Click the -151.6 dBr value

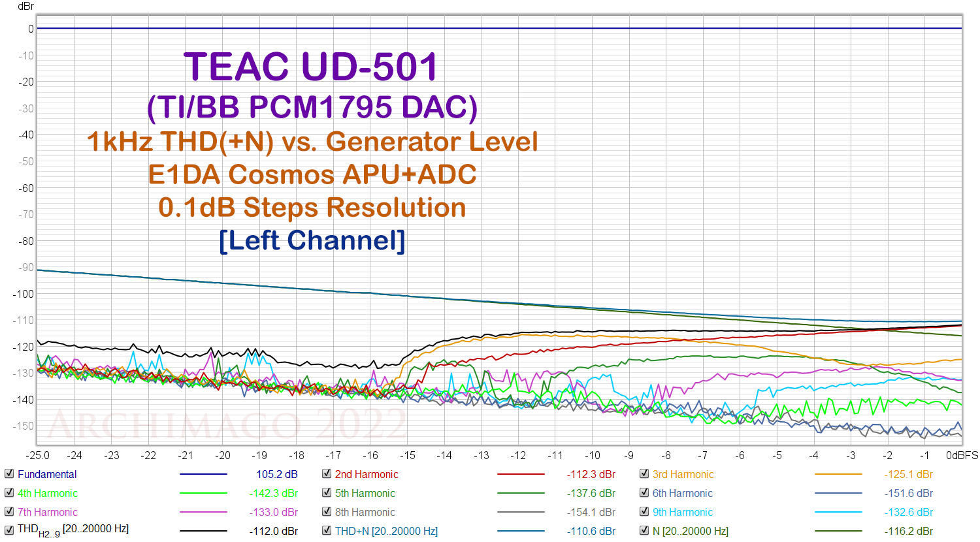(909, 494)
